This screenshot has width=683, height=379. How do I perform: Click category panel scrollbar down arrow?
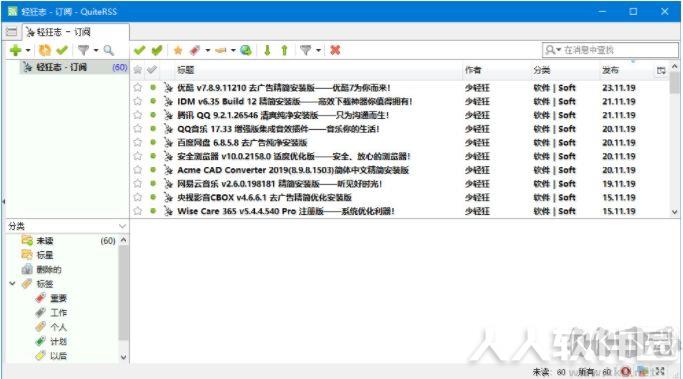[124, 357]
